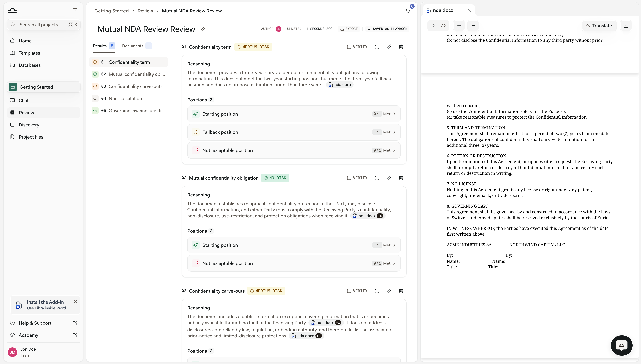Click the page number field

[x=434, y=26]
